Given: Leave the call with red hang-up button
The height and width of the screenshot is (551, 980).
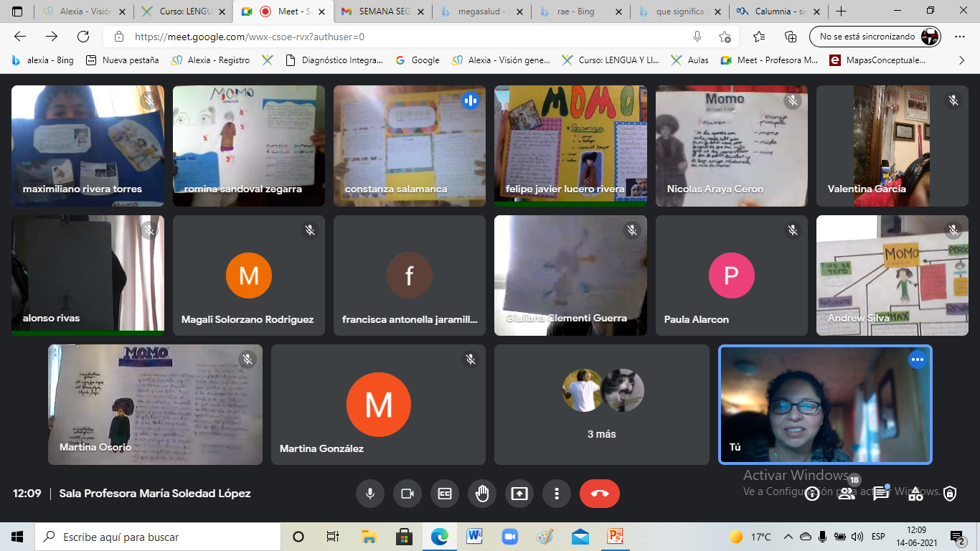Looking at the screenshot, I should 599,494.
